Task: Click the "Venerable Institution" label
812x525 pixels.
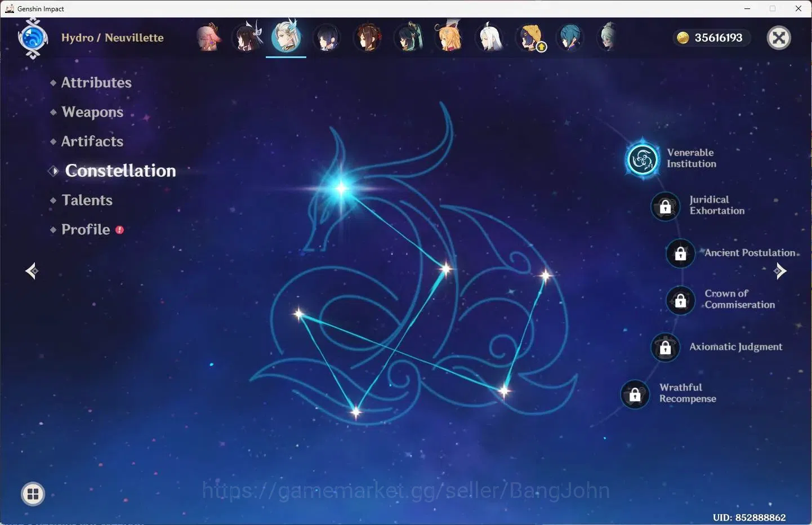Action: tap(691, 158)
